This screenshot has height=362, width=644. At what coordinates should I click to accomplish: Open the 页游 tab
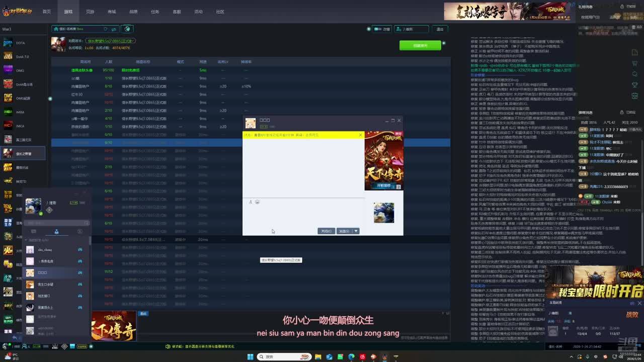pyautogui.click(x=90, y=12)
